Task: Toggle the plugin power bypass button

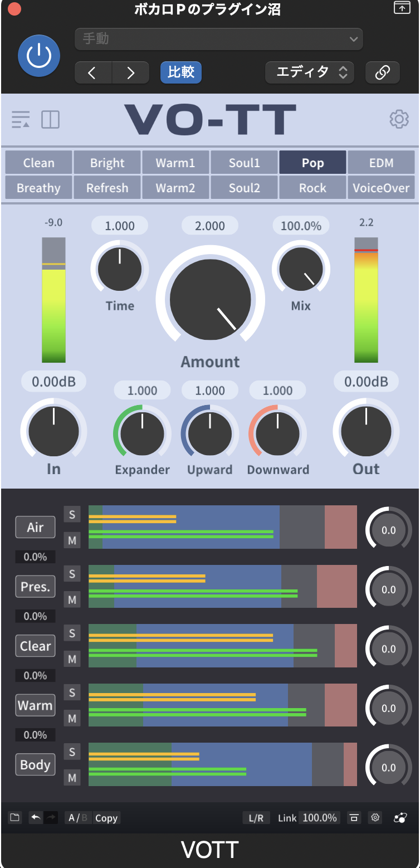Action: coord(39,56)
